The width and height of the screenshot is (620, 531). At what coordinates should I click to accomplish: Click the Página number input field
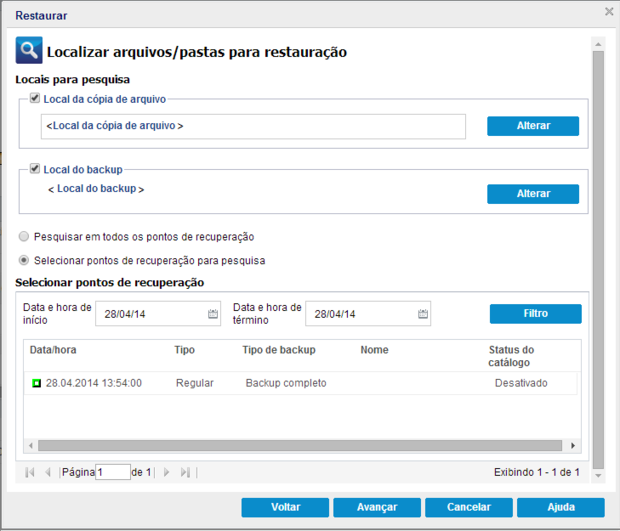pyautogui.click(x=113, y=472)
